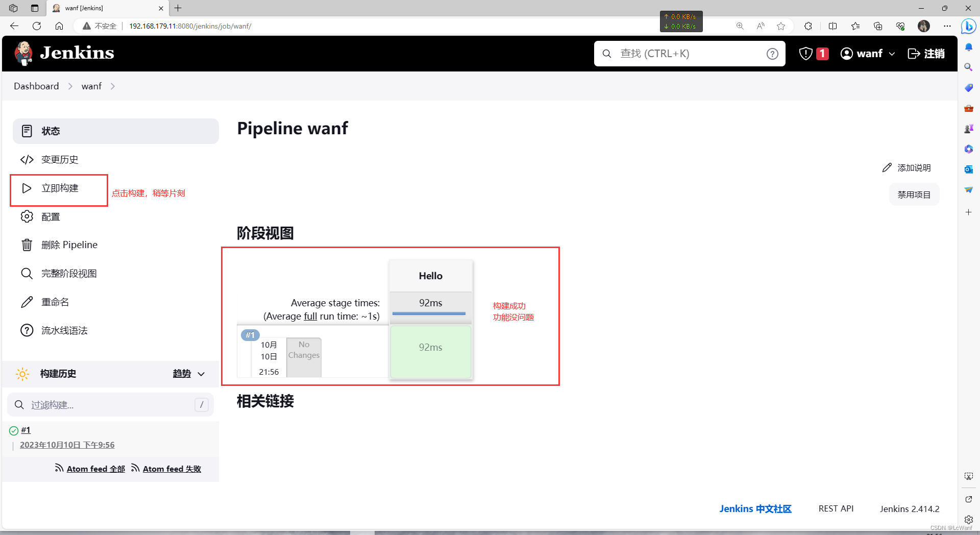Open sidebar settings gear icon
The height and width of the screenshot is (535, 980).
pos(968,520)
